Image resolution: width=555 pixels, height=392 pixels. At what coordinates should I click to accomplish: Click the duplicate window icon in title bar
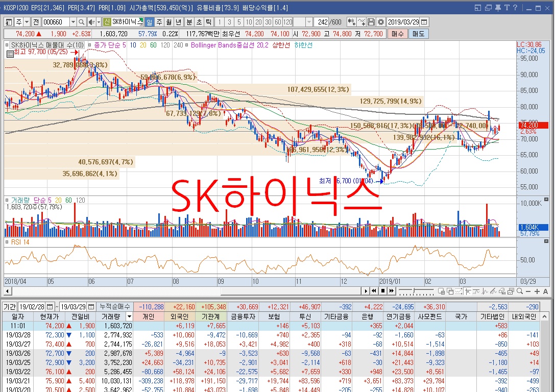tap(489, 8)
